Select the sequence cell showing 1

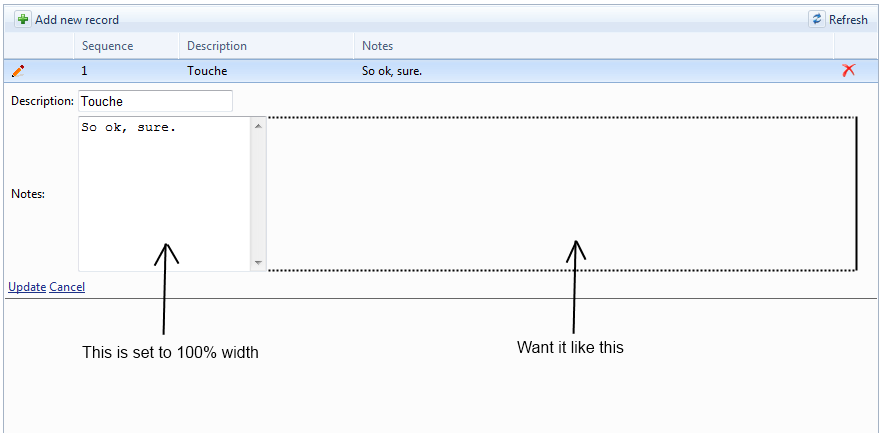pyautogui.click(x=86, y=71)
